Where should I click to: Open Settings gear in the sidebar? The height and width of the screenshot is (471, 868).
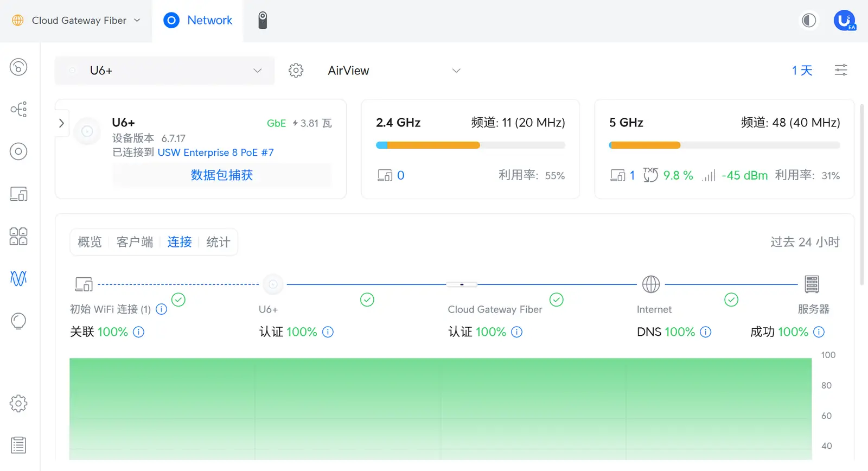coord(18,403)
